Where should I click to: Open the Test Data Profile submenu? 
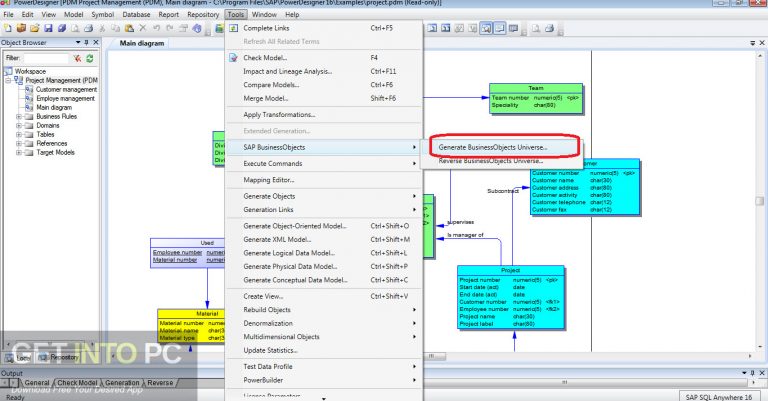tap(324, 366)
